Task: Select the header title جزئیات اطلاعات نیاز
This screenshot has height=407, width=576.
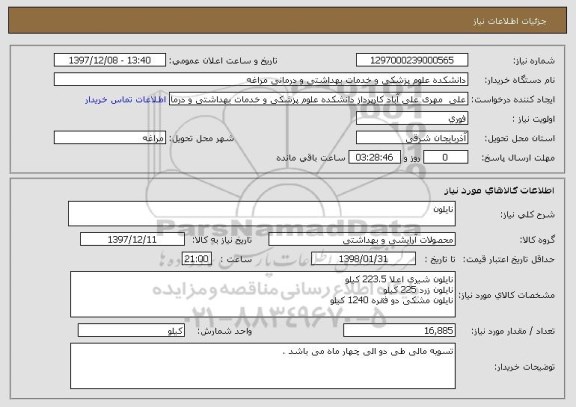Action: click(510, 21)
